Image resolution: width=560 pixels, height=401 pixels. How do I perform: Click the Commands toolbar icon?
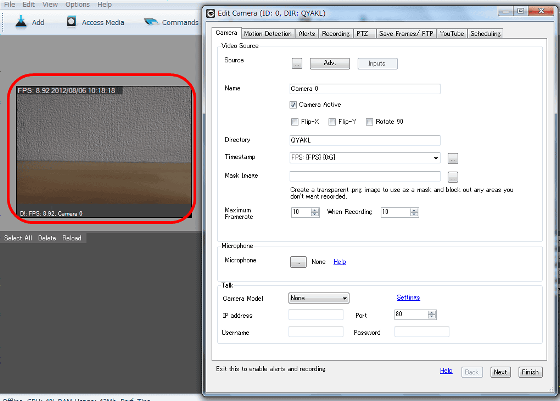click(151, 22)
